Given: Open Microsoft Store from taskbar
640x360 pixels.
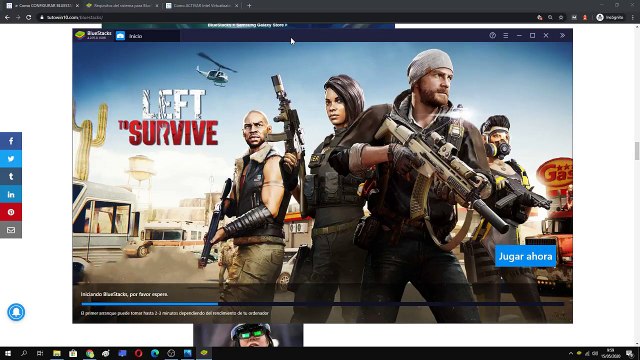Looking at the screenshot, I should (73, 353).
